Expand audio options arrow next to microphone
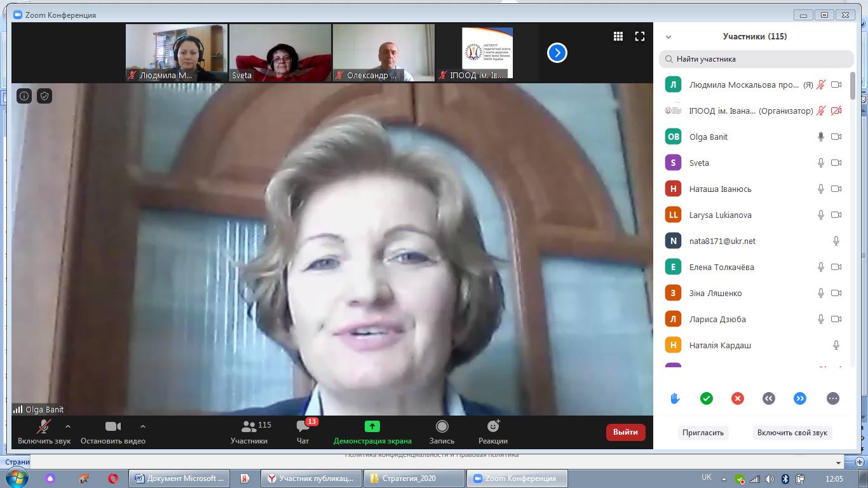This screenshot has height=488, width=868. click(68, 426)
